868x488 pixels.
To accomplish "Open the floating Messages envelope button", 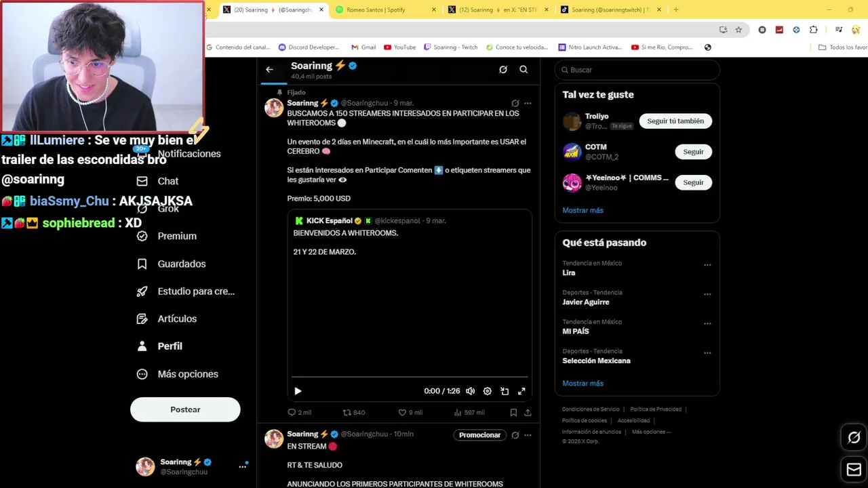I will 854,470.
